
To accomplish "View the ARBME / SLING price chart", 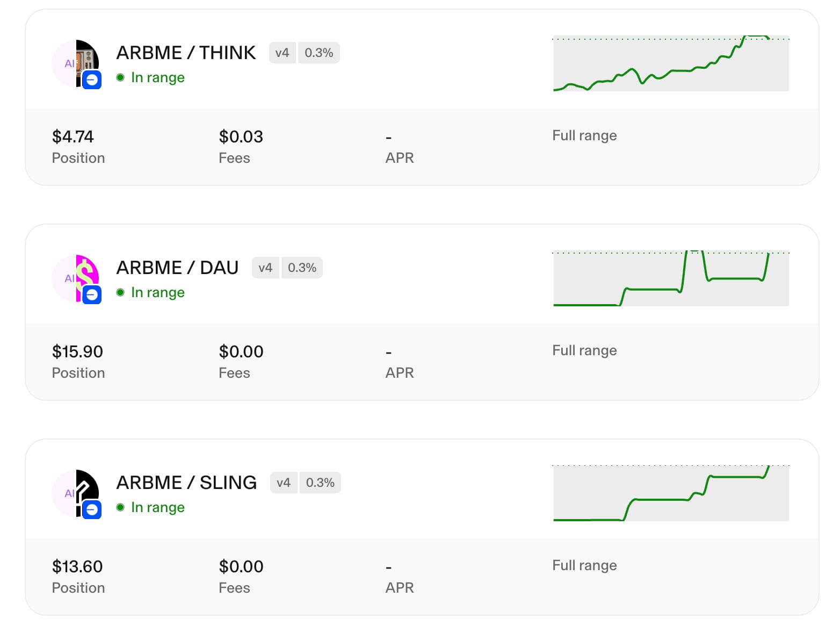I will tap(671, 493).
